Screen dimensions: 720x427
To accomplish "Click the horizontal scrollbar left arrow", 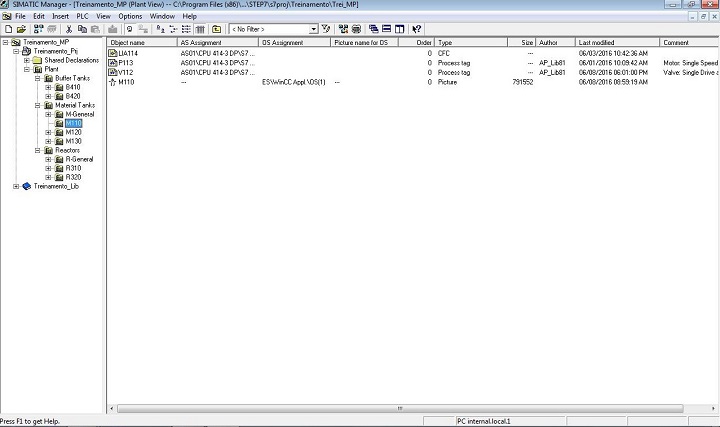I will (x=112, y=408).
